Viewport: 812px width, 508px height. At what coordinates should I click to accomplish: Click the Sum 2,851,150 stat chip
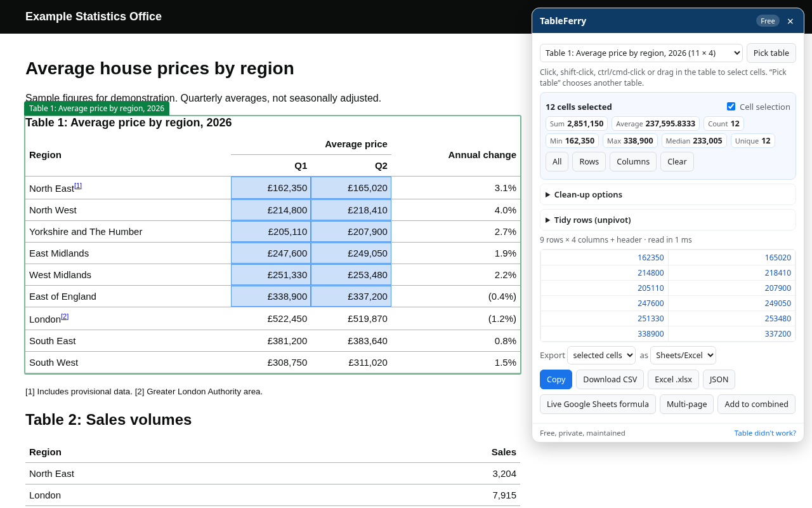point(577,124)
